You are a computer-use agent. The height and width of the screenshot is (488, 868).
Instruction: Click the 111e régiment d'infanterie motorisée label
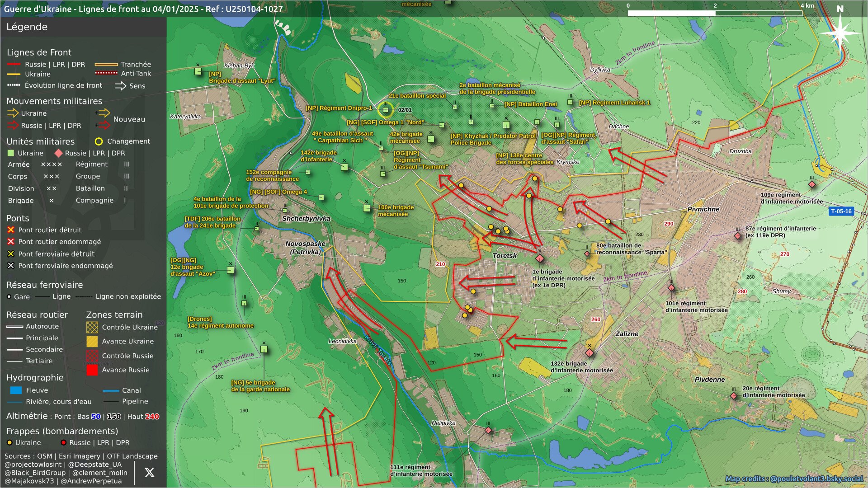(421, 471)
